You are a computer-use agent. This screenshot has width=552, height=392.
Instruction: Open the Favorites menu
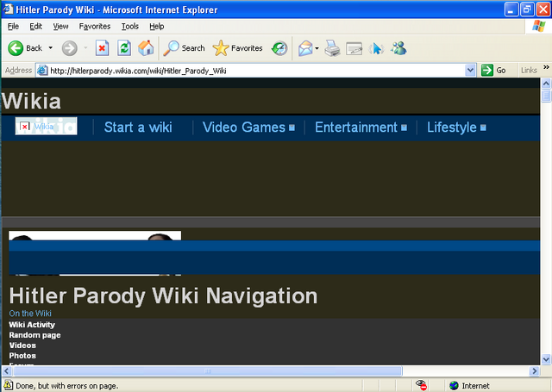click(x=94, y=27)
